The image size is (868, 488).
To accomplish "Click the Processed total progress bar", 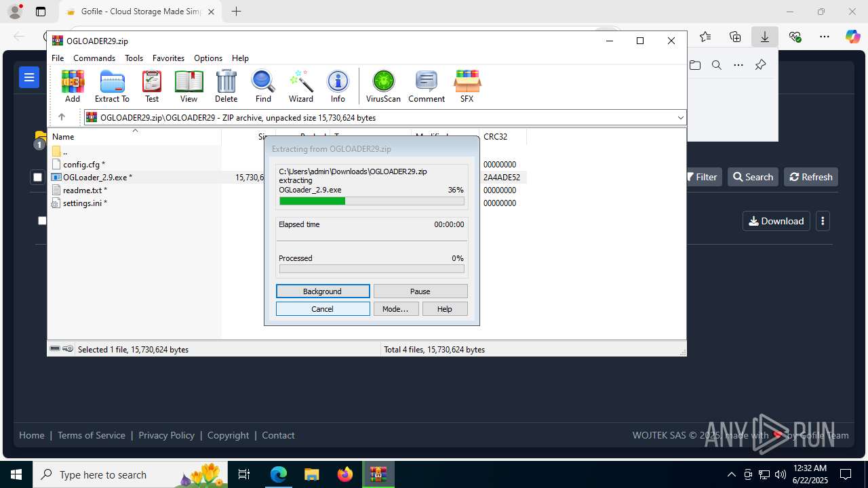I will tap(372, 269).
